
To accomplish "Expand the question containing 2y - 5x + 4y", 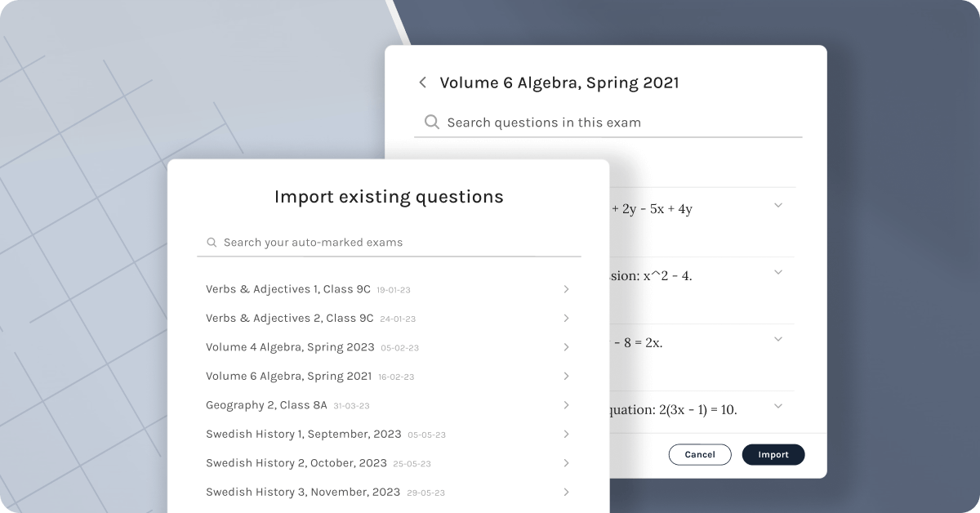I will [778, 205].
